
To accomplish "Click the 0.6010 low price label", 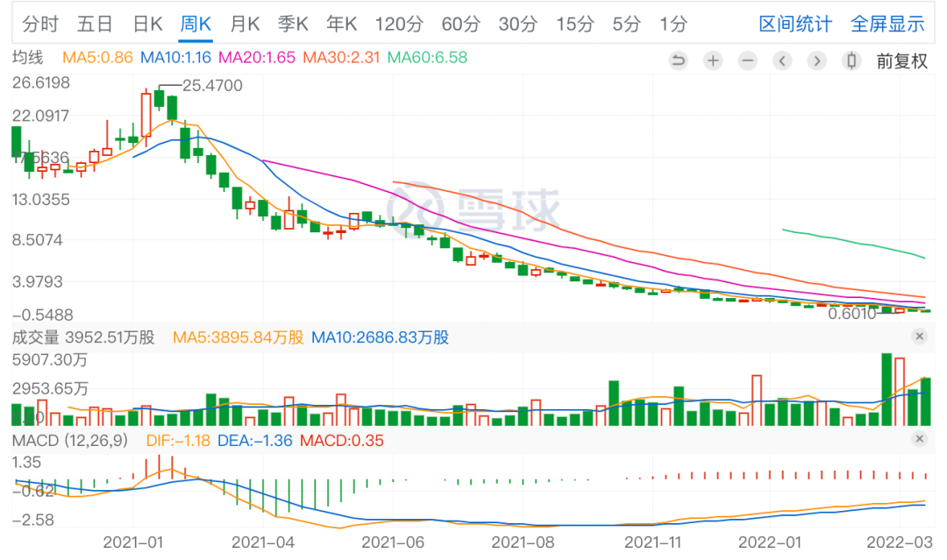I will 852,314.
